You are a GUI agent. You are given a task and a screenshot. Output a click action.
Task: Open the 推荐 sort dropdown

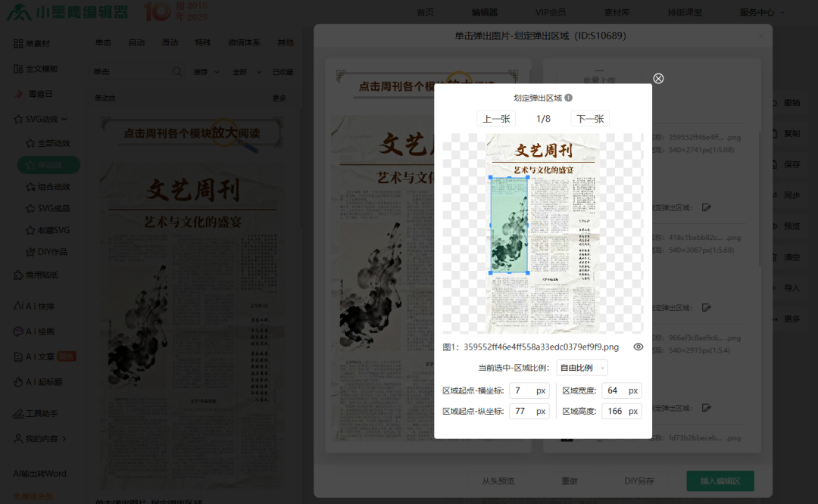(x=206, y=72)
